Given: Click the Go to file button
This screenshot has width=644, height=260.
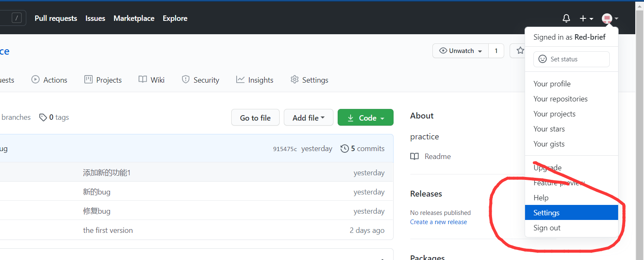Looking at the screenshot, I should coord(255,118).
